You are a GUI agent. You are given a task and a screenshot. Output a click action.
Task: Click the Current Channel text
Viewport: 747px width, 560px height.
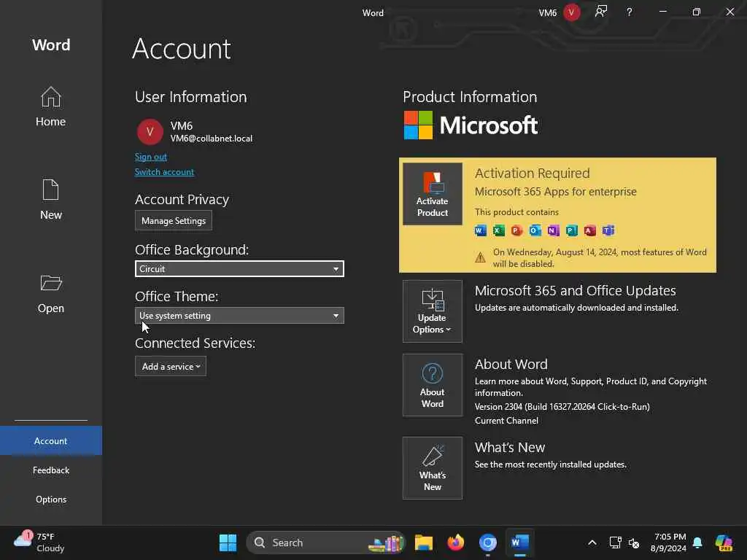(x=506, y=421)
